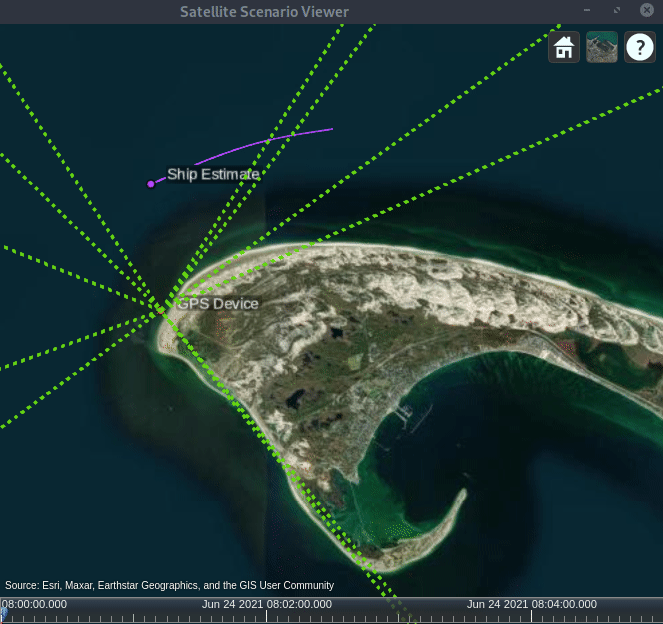Click the Home view button
This screenshot has width=663, height=624.
tap(564, 47)
